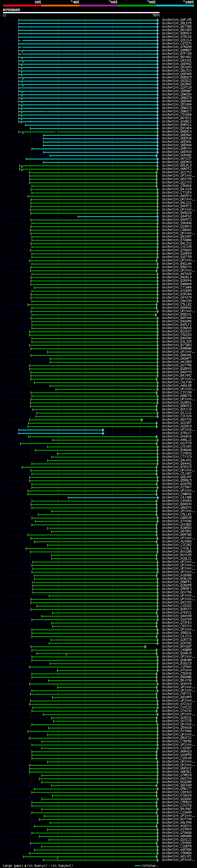Click the cyan alignment bar for UniRef100_Q64FG2

[118, 216]
